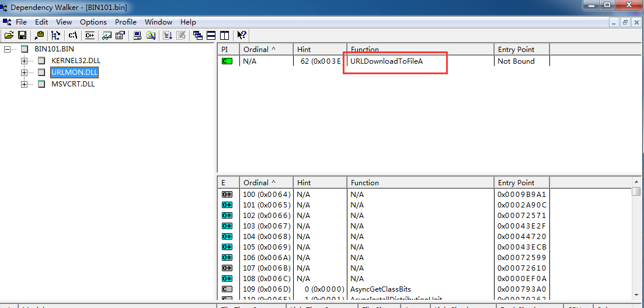
Task: Click the export icon on ordinal 100 row
Action: tap(227, 194)
